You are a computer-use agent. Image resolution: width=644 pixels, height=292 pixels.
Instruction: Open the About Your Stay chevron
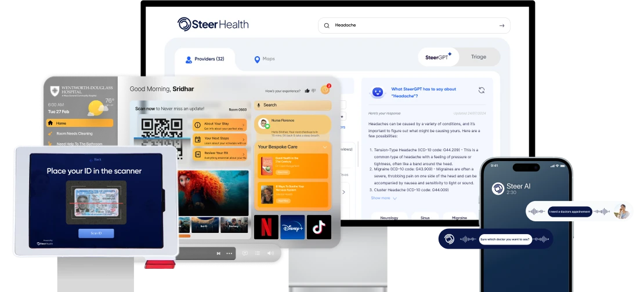(x=244, y=126)
